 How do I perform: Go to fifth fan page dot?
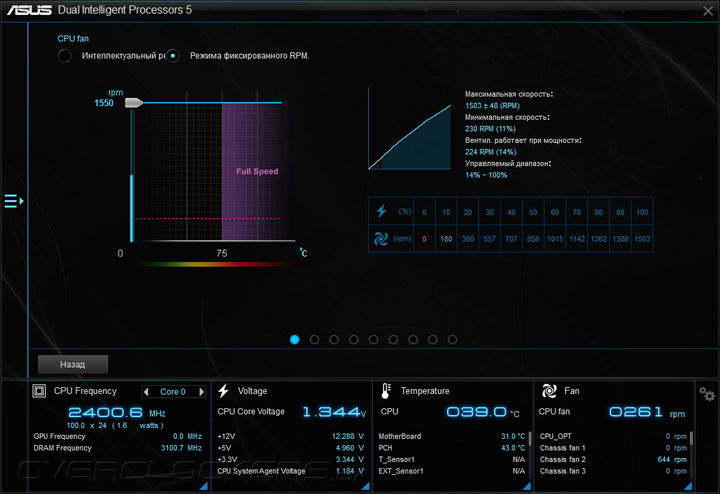click(x=374, y=339)
